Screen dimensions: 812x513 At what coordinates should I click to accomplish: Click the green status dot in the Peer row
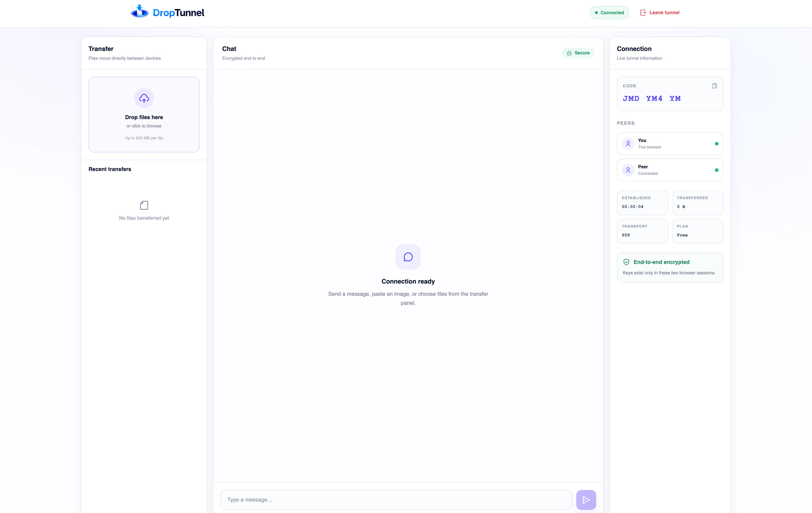click(716, 170)
